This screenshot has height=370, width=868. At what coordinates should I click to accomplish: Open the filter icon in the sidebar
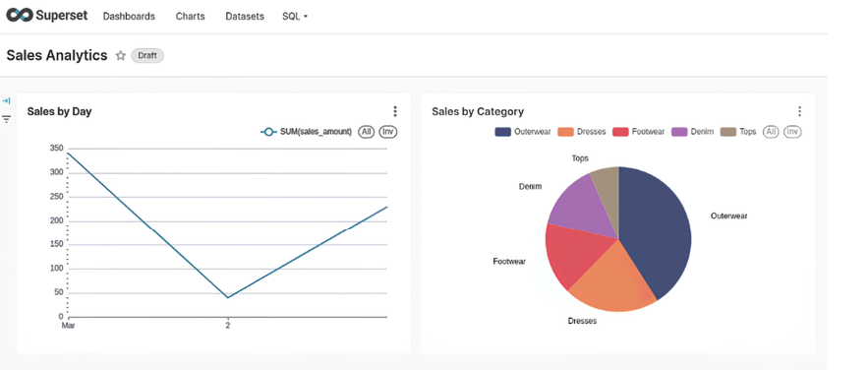coord(6,118)
